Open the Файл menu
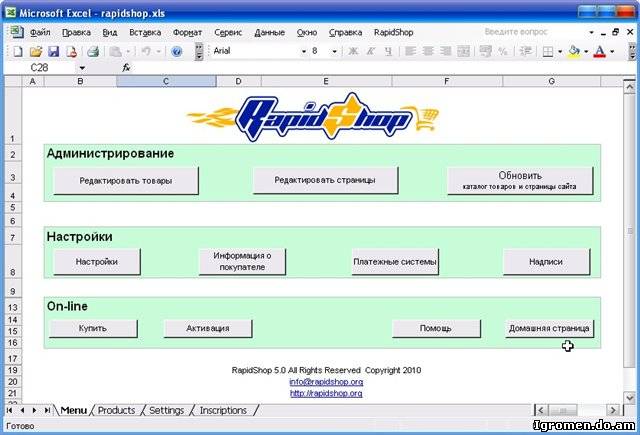640x435 pixels. coord(40,32)
